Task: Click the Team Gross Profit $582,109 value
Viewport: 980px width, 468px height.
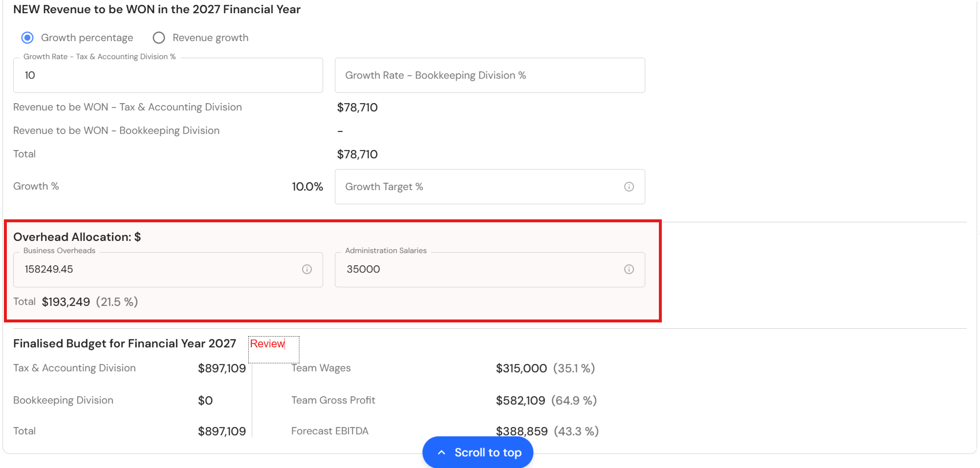Action: click(x=521, y=401)
